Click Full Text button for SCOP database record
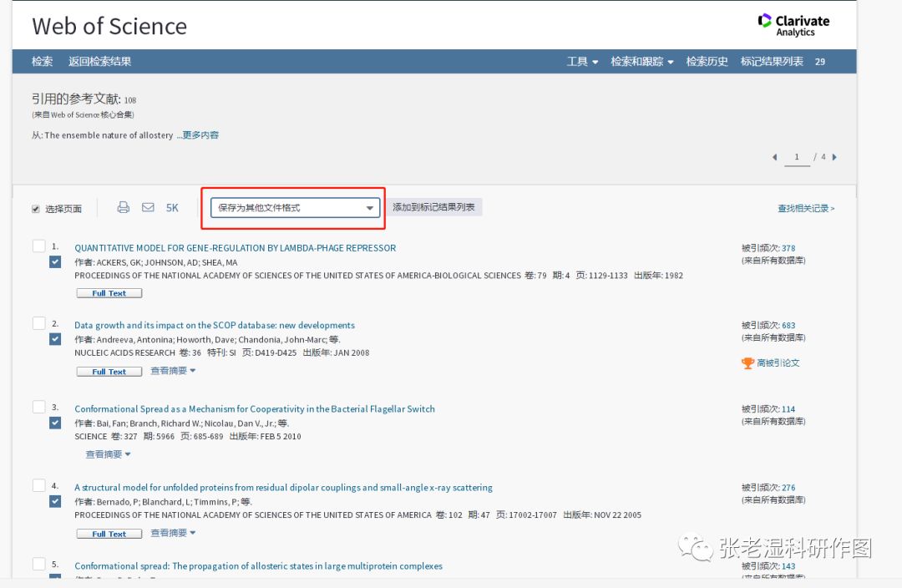 click(109, 372)
